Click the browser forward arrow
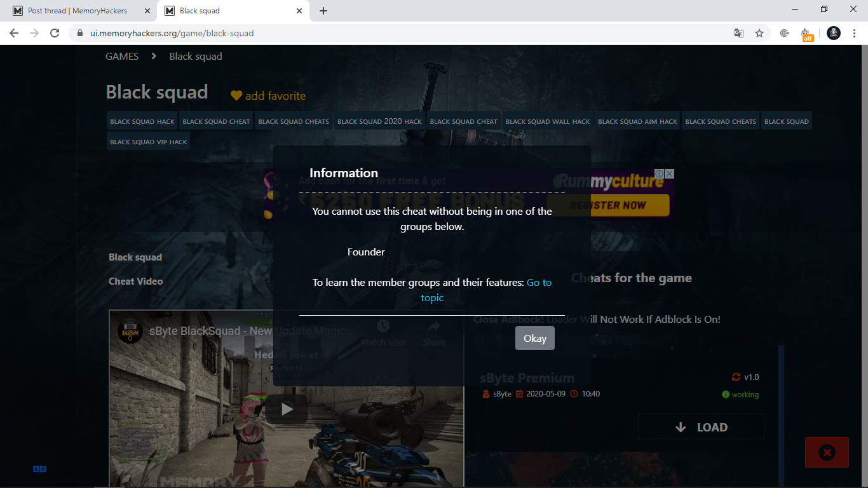This screenshot has height=488, width=868. pyautogui.click(x=34, y=33)
